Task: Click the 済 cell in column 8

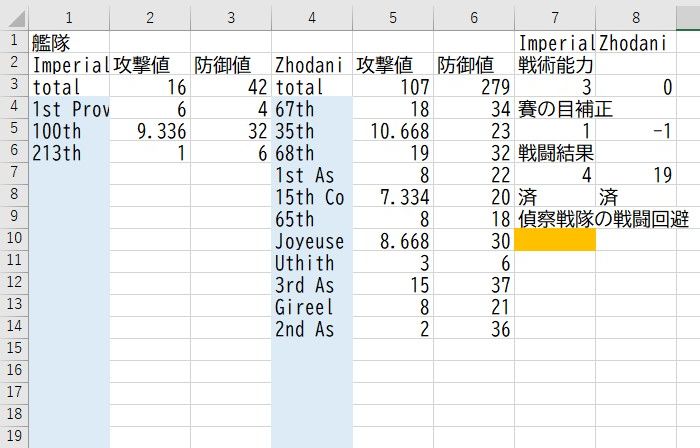Action: pyautogui.click(x=636, y=196)
